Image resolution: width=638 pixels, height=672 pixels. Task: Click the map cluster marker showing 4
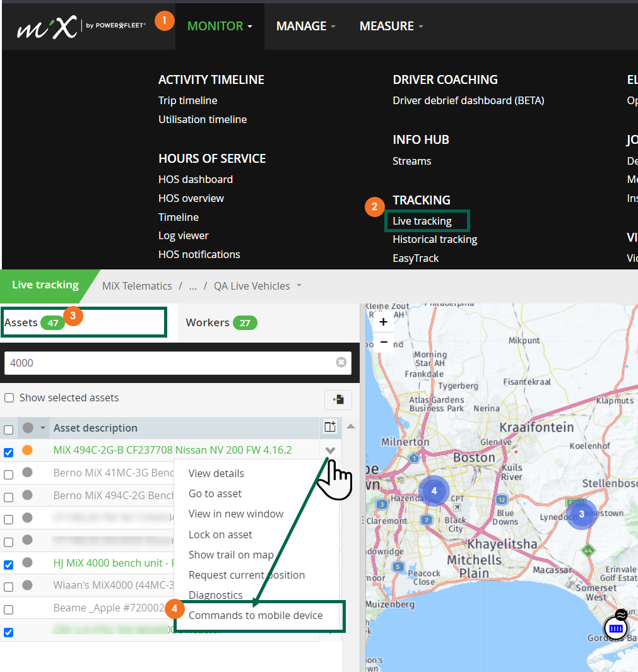[434, 491]
